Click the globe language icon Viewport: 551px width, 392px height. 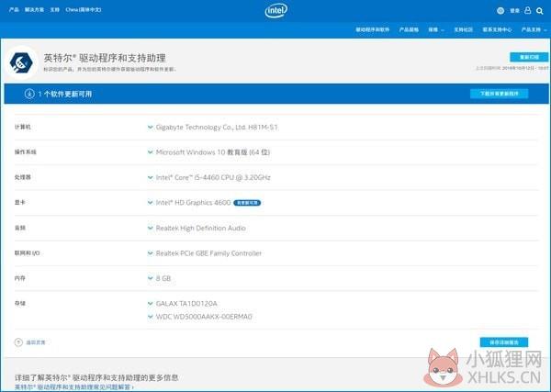[x=500, y=11]
